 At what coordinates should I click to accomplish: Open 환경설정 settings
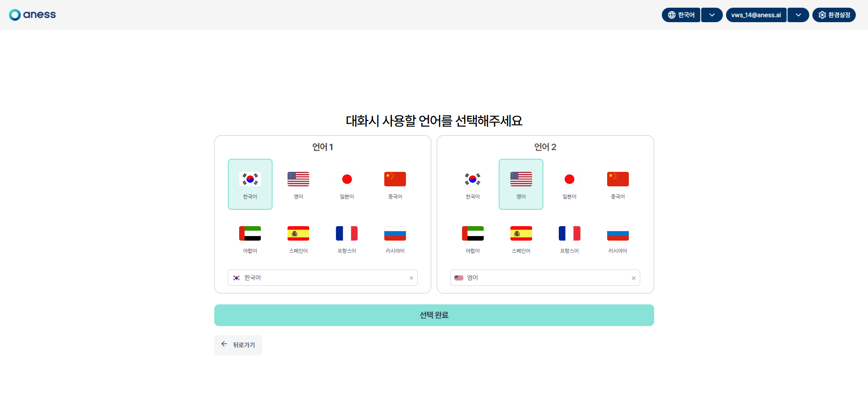[x=834, y=15]
